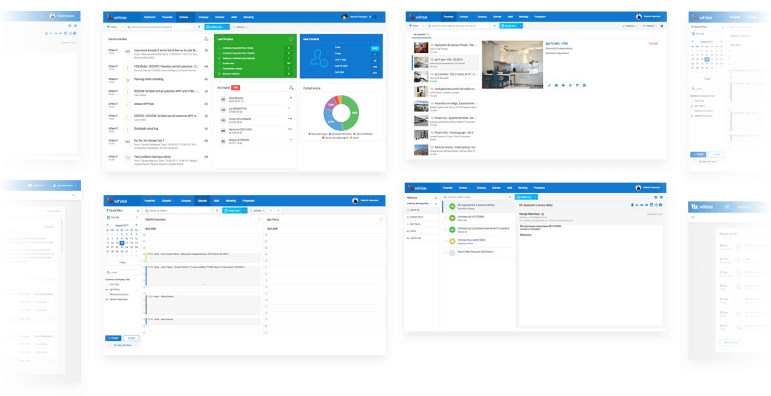Open the One day view dropdown in calendar window
This screenshot has width=771, height=396.
click(122, 217)
